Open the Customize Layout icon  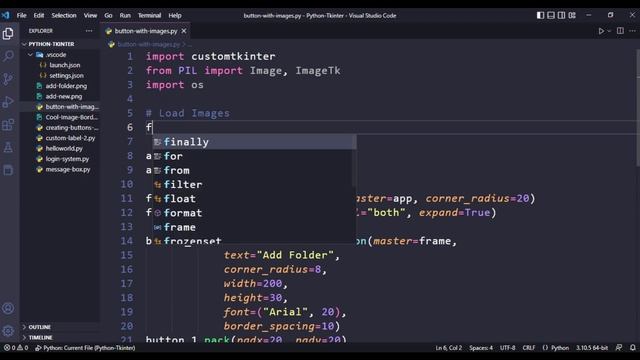572,15
